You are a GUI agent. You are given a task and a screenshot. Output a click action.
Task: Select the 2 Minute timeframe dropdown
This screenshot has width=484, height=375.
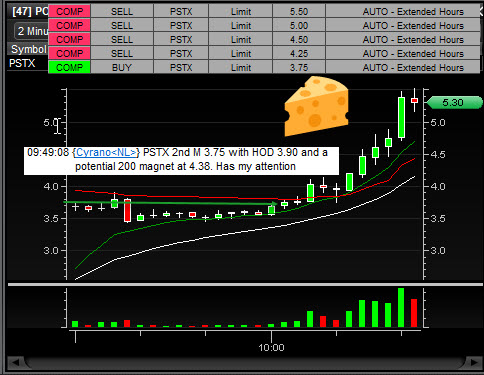[x=32, y=31]
